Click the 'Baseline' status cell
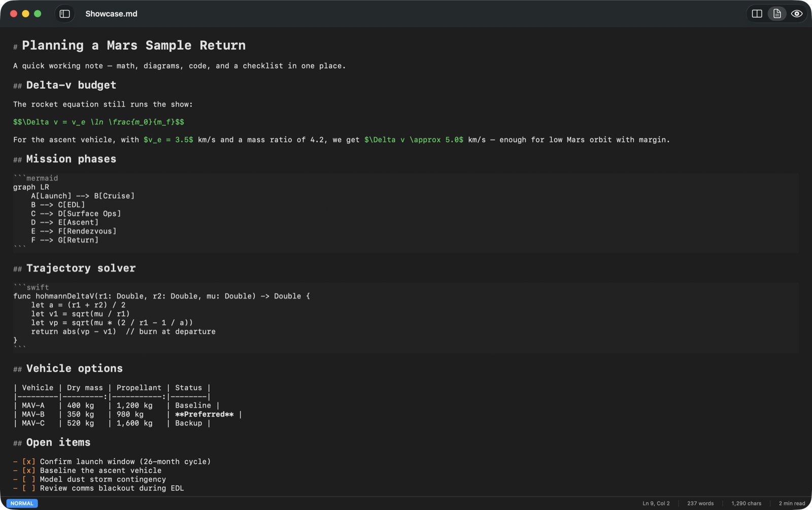 pos(193,405)
